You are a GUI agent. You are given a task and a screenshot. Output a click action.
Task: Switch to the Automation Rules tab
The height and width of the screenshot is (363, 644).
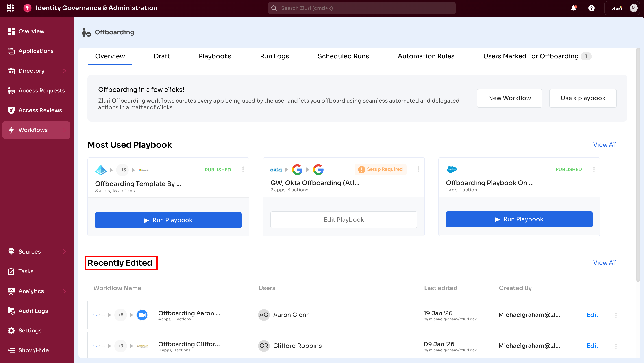coord(426,56)
